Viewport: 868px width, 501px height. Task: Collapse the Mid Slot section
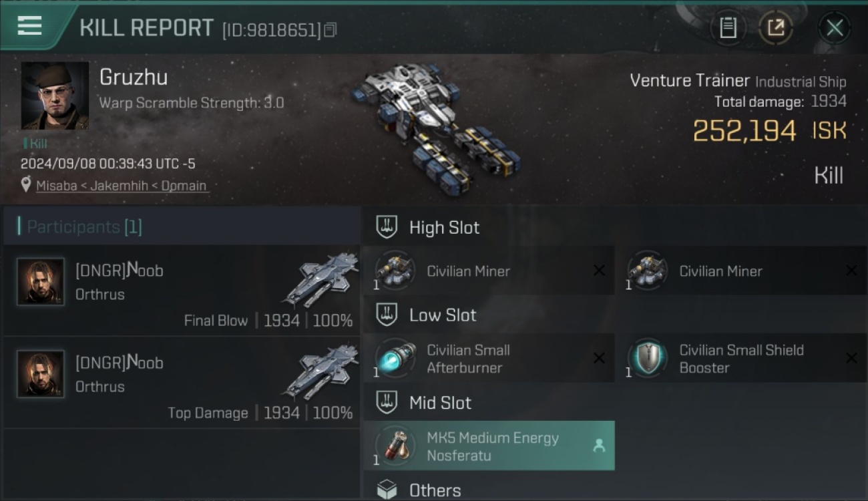click(x=614, y=403)
